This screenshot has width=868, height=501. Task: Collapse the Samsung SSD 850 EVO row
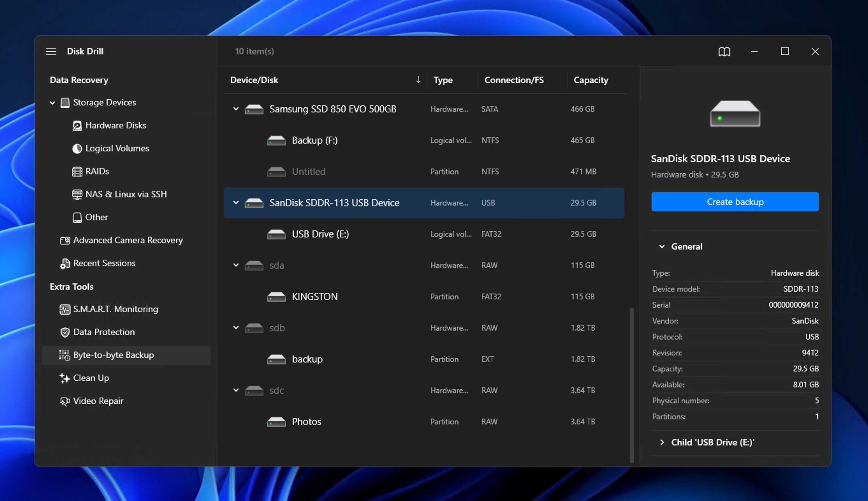(236, 109)
